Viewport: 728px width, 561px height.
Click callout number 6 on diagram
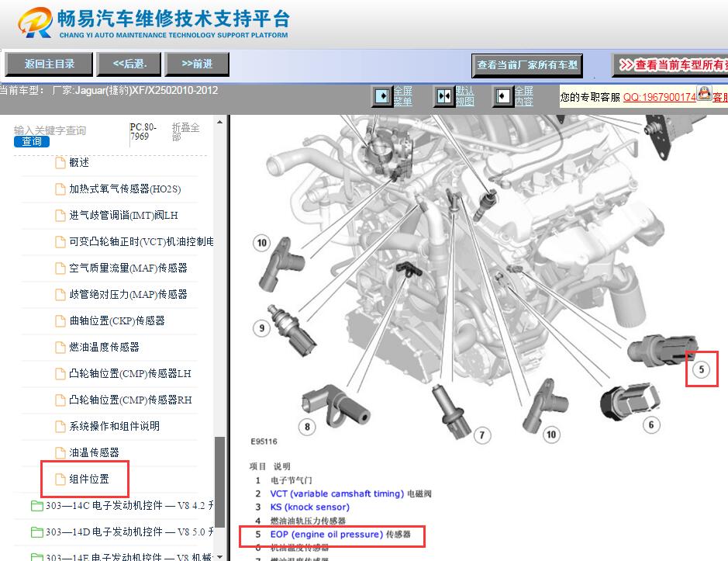(651, 424)
